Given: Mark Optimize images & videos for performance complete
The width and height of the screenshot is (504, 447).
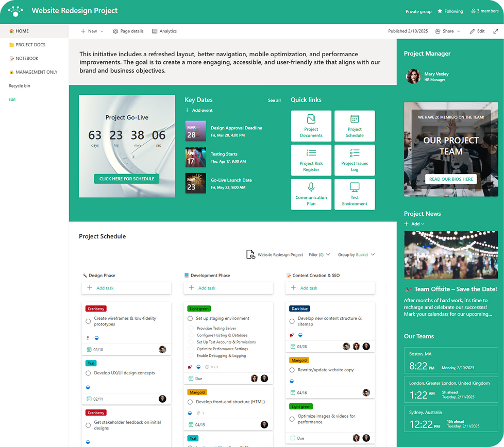Looking at the screenshot, I should click(x=292, y=419).
